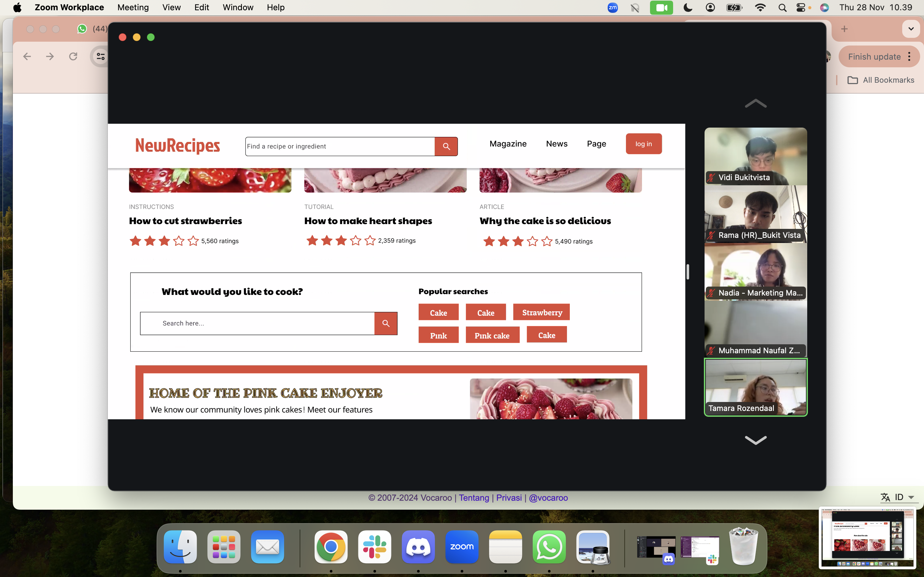924x577 pixels.
Task: Click the red search button beside 'Search here...'
Action: (386, 323)
